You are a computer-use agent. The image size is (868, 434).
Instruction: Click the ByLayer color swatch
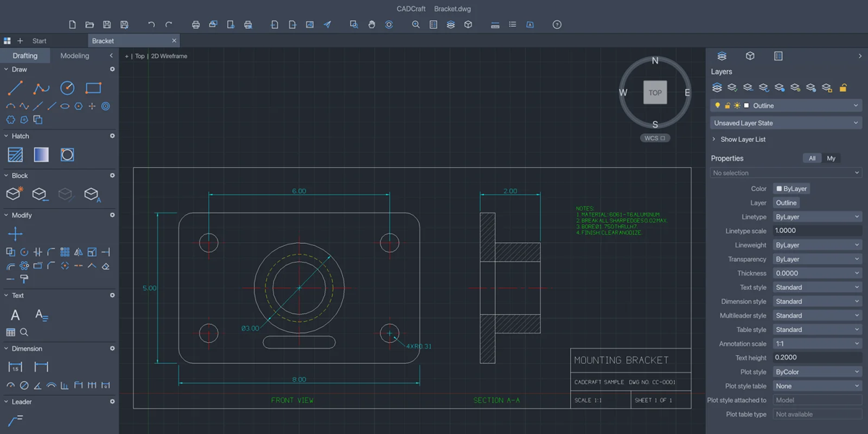pyautogui.click(x=791, y=189)
